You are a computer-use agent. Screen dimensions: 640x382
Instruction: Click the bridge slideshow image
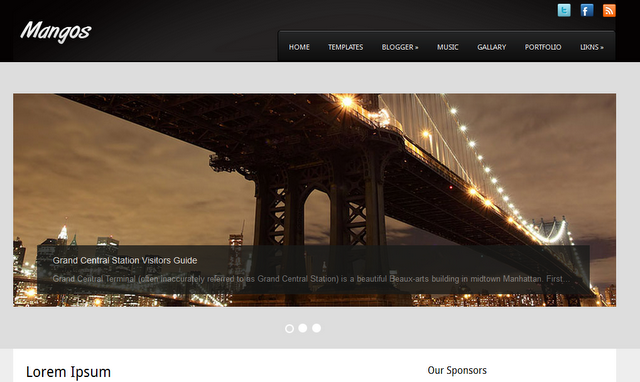(x=314, y=200)
